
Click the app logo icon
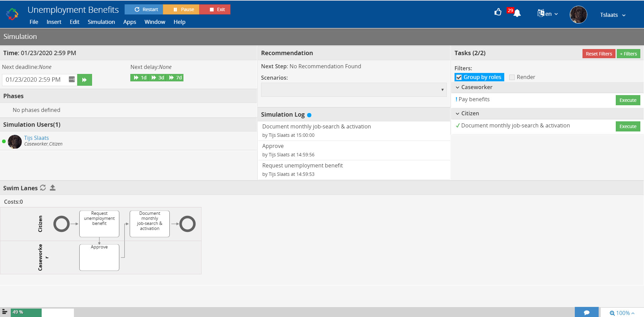pos(12,14)
